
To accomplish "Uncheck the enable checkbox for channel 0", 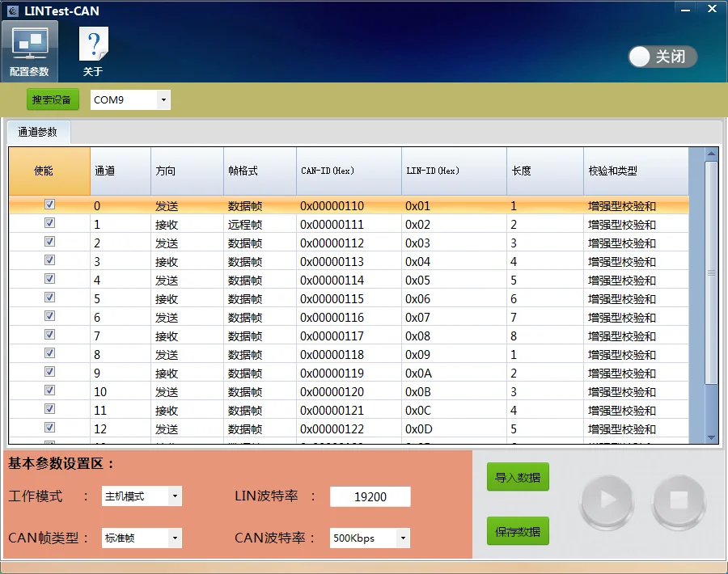I will (49, 205).
